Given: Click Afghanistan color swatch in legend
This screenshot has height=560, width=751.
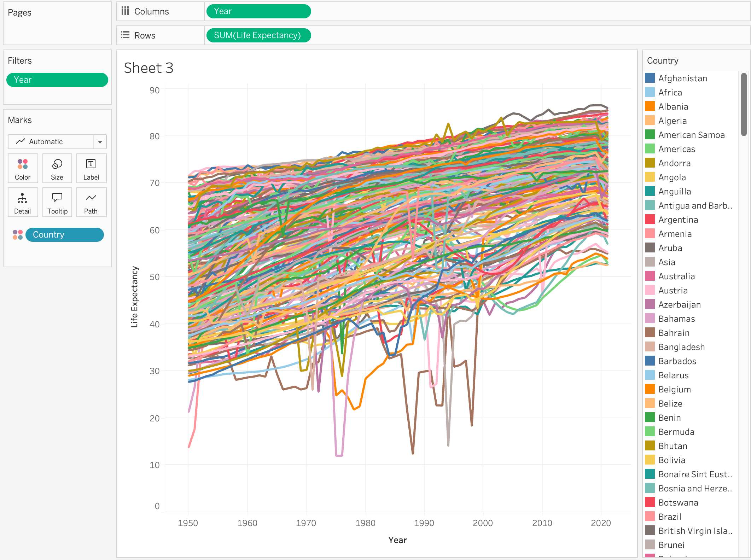Looking at the screenshot, I should tap(650, 78).
